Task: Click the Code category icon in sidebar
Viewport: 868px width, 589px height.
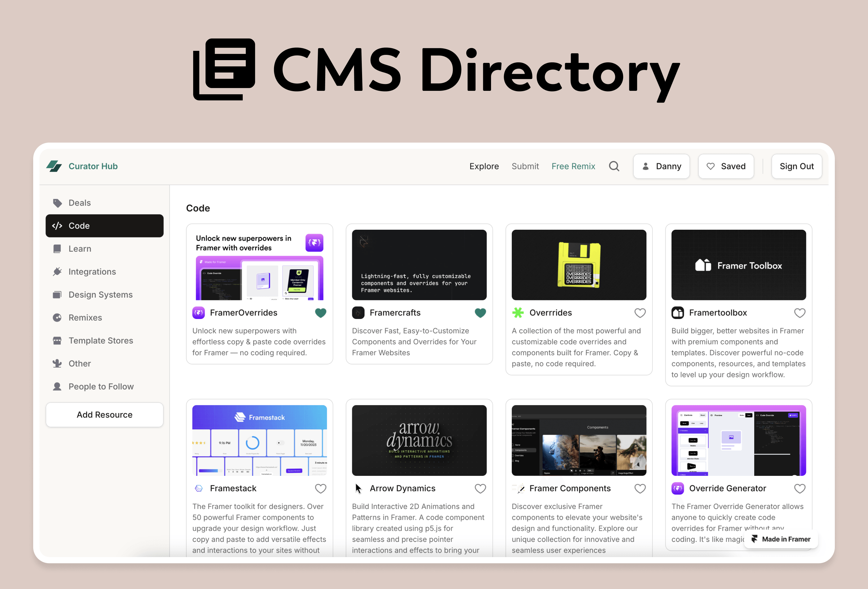Action: [x=58, y=225]
